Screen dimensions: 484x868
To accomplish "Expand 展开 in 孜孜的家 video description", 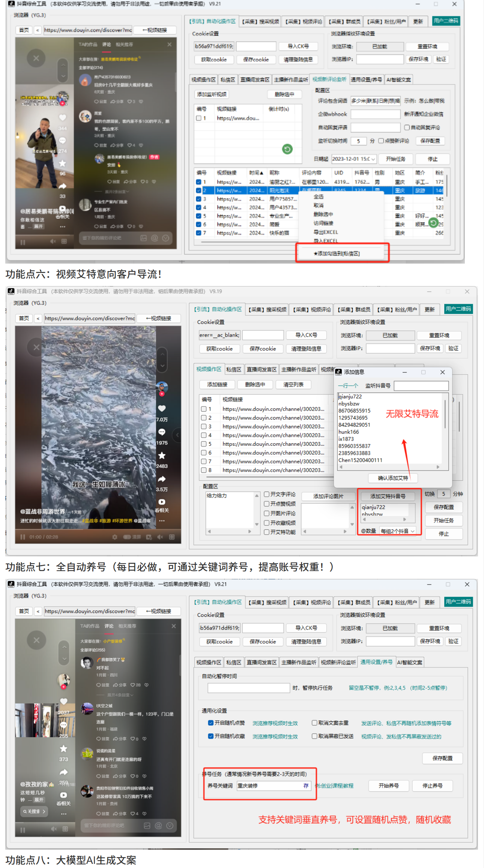I will tap(39, 800).
